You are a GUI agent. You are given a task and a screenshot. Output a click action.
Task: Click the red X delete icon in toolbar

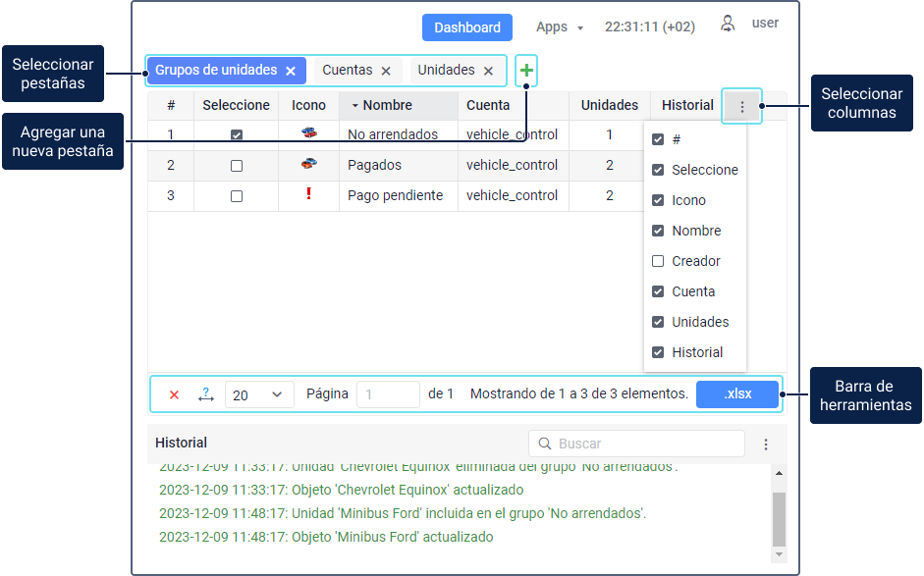pyautogui.click(x=175, y=394)
